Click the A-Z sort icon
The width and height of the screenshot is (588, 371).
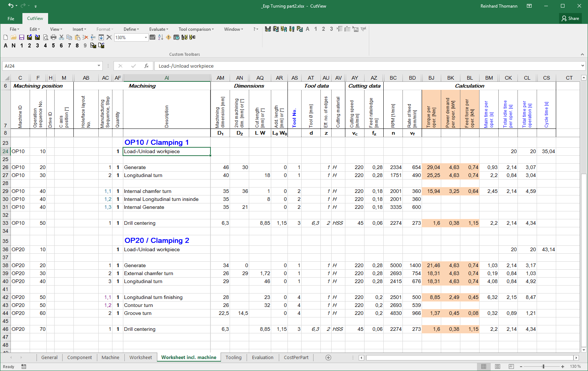click(161, 37)
